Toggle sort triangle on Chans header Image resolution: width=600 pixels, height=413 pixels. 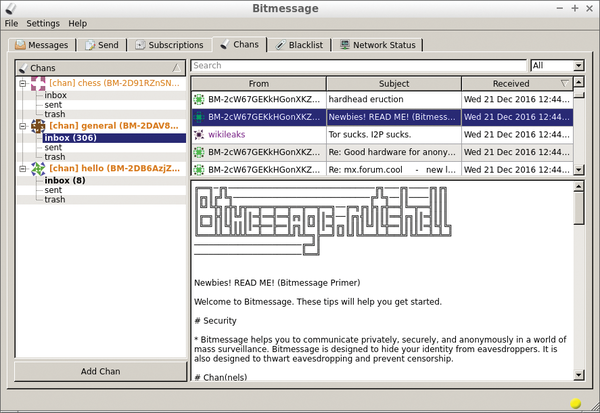[176, 68]
